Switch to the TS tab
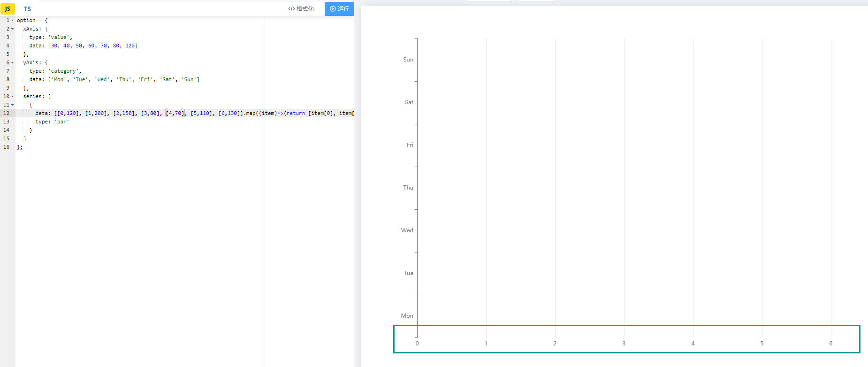 click(x=27, y=9)
